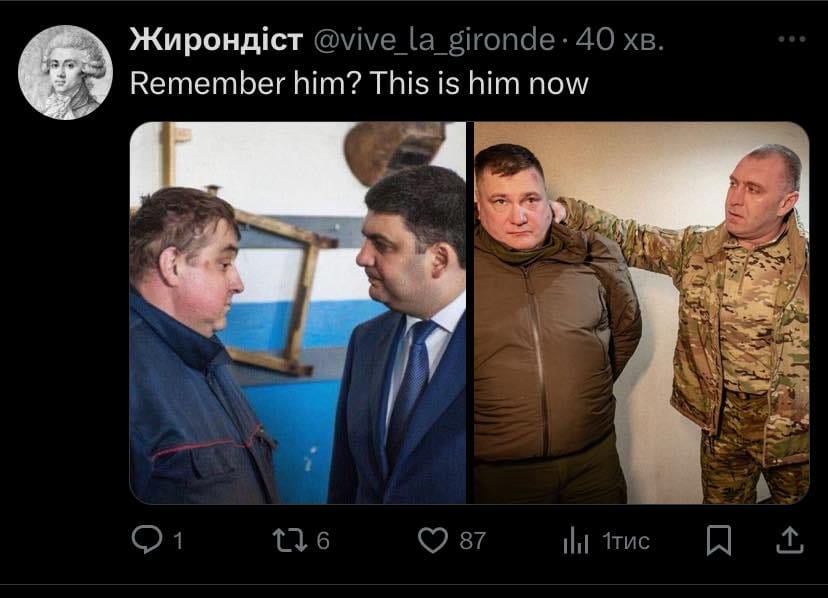Screen dimensions: 828x598
Task: Click the like count 87
Action: tap(472, 540)
